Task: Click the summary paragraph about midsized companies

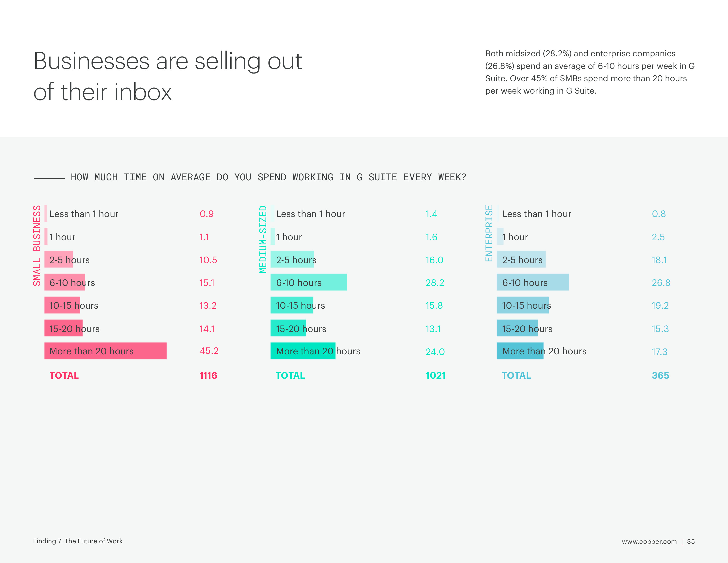Action: click(590, 72)
